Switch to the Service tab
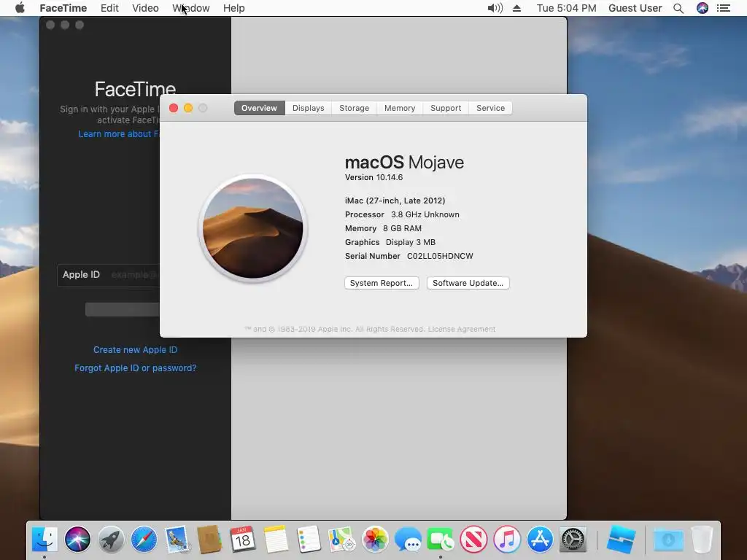Screen dimensions: 747x560 pos(490,108)
